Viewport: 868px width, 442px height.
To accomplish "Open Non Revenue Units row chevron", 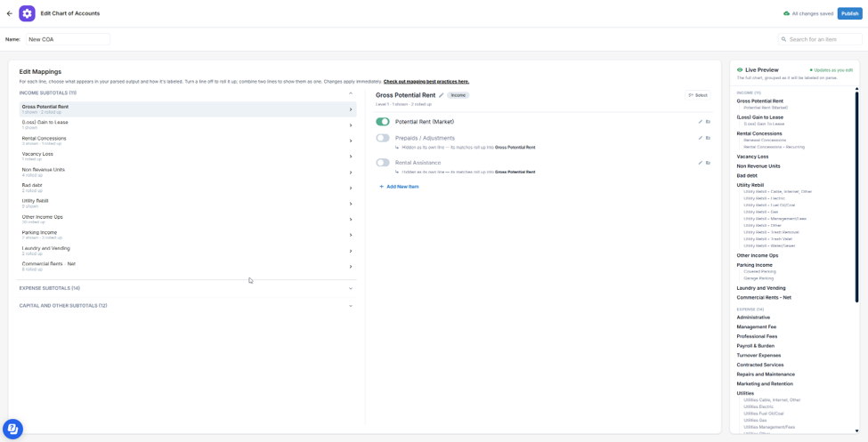I will click(351, 173).
